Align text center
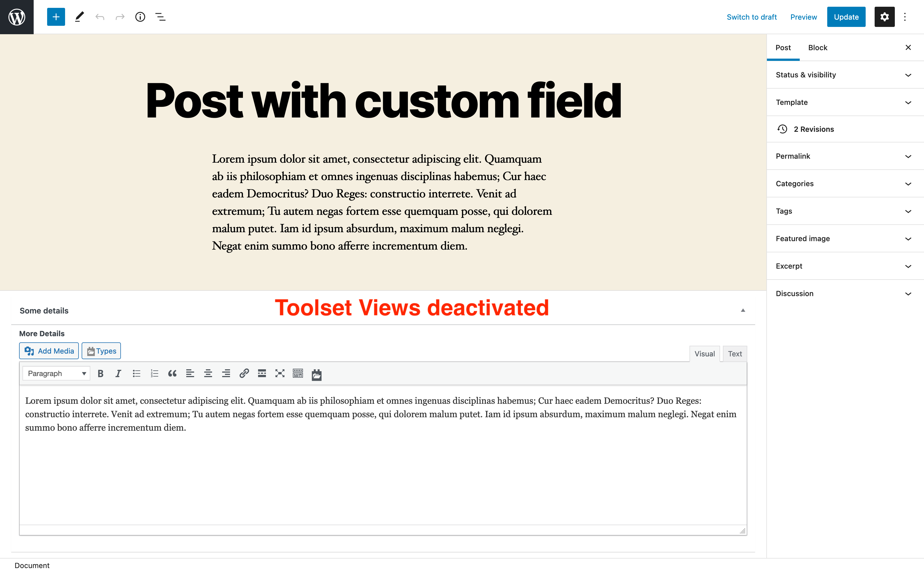This screenshot has height=572, width=924. tap(208, 374)
